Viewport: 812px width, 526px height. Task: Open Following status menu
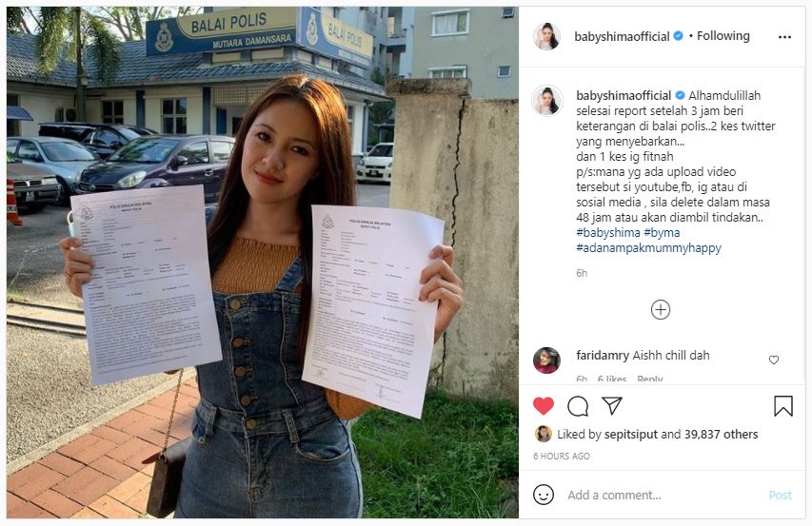pyautogui.click(x=723, y=36)
